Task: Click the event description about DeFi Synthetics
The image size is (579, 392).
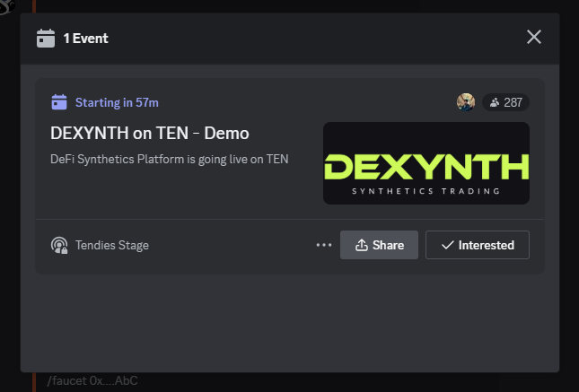Action: point(169,159)
